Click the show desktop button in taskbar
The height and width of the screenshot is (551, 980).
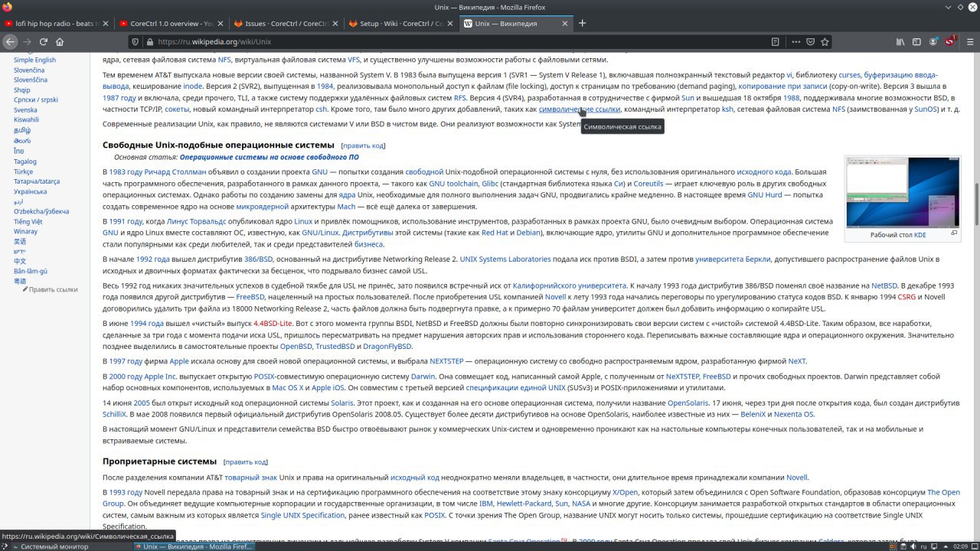coord(975,546)
